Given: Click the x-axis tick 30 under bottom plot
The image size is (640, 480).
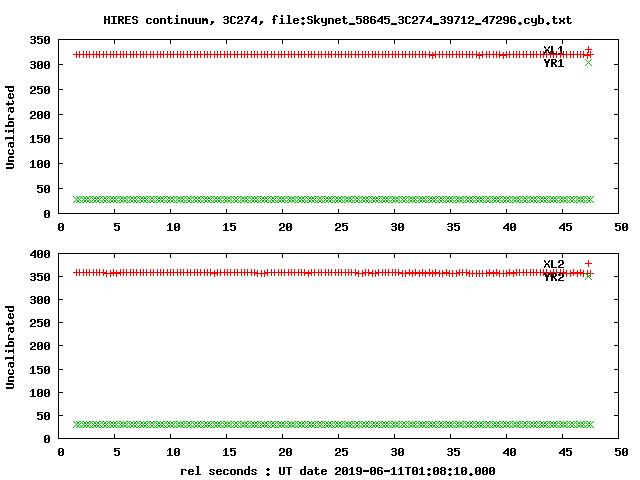Looking at the screenshot, I should (397, 452).
